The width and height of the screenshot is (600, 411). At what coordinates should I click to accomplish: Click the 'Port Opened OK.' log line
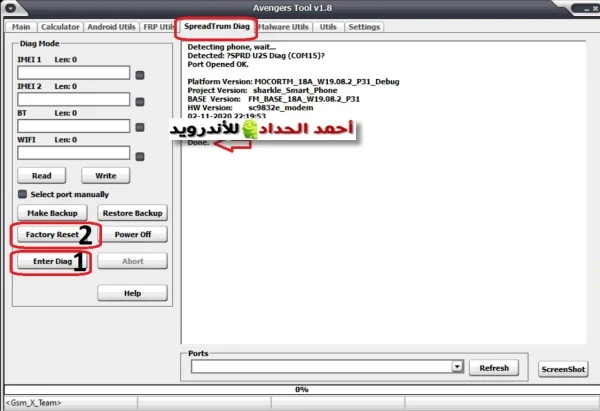[218, 64]
